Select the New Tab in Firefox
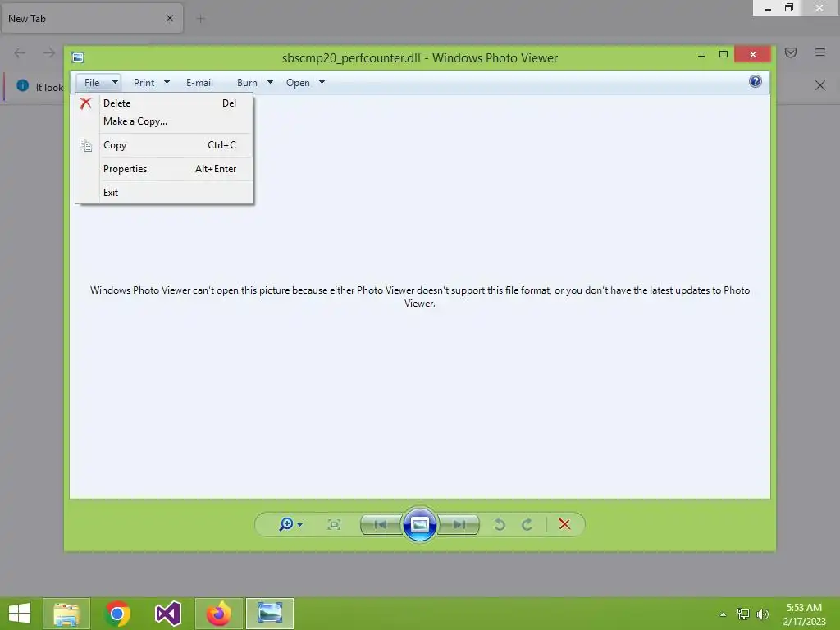 (92, 18)
